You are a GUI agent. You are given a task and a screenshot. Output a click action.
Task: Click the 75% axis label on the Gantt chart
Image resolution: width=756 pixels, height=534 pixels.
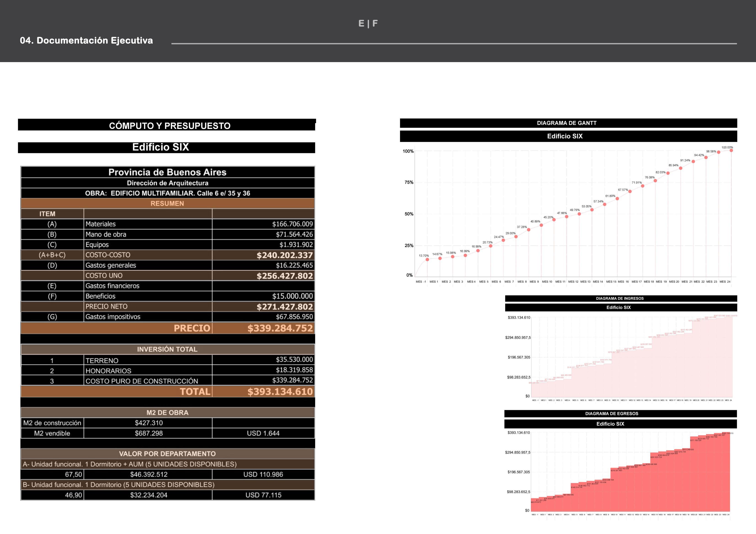click(x=409, y=183)
